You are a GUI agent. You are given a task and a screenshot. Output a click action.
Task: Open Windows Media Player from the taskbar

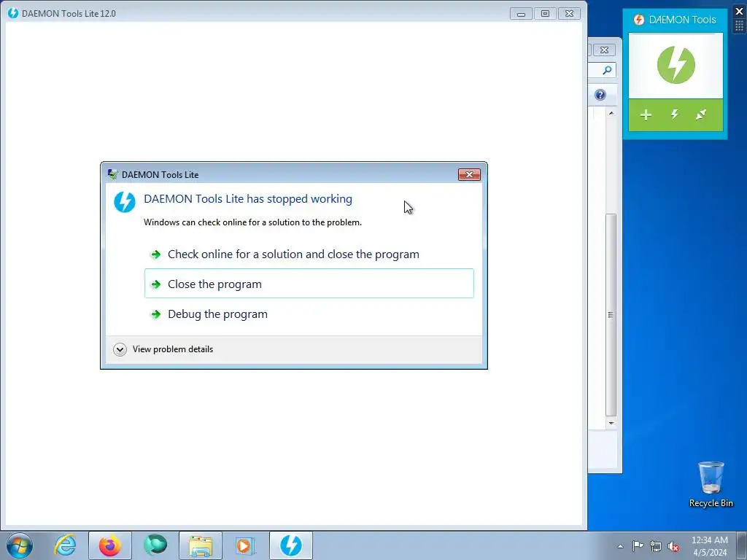pos(246,545)
